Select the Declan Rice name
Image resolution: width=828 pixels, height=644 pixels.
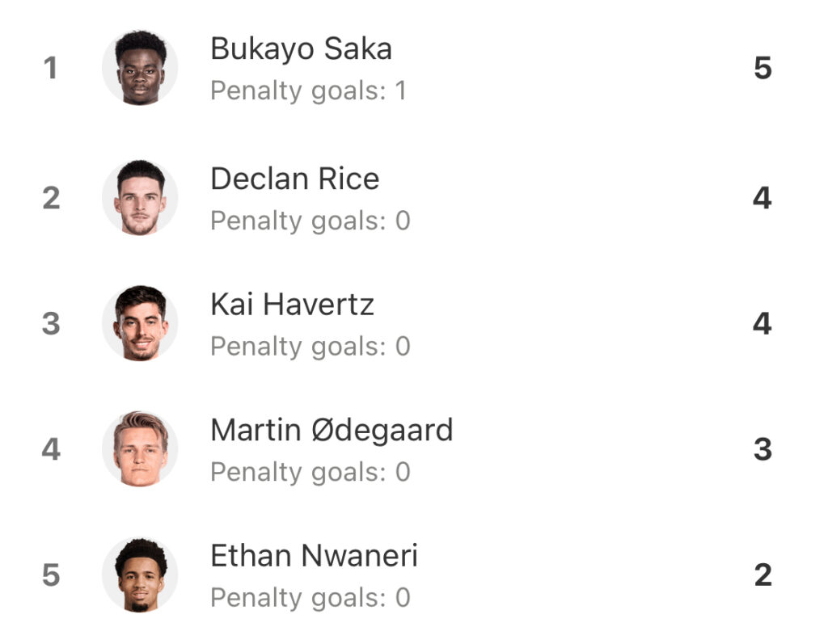294,179
